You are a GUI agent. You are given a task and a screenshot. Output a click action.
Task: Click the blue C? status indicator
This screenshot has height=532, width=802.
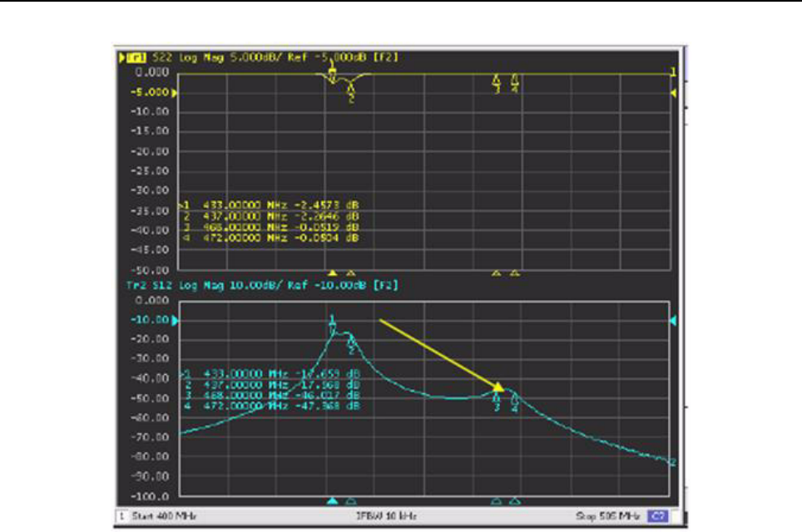[656, 517]
